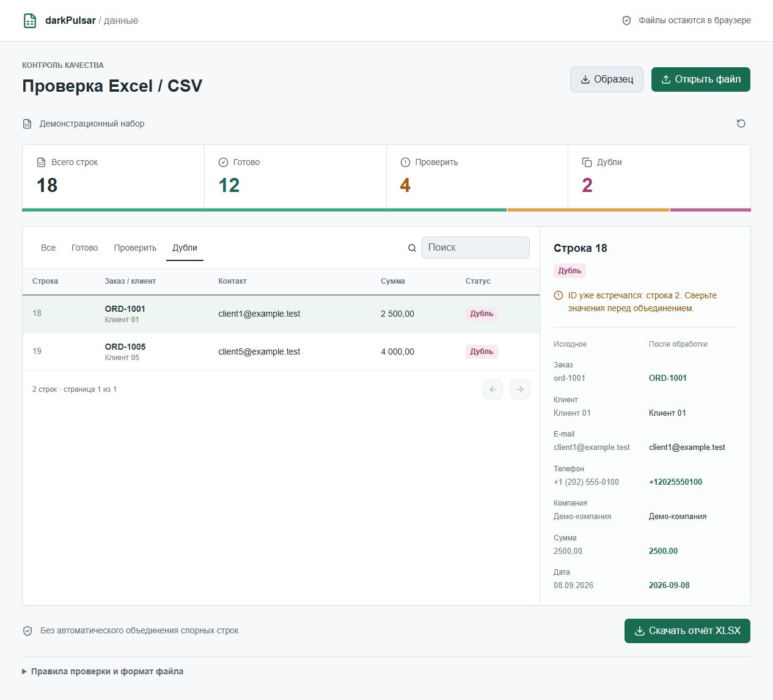Viewport: 773px width, 700px height.
Task: Click the 'Сумма' column header
Action: [x=393, y=281]
